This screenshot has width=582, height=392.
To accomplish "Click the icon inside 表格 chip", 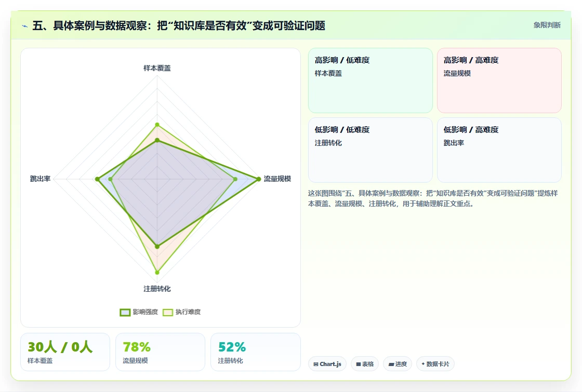I will point(358,364).
